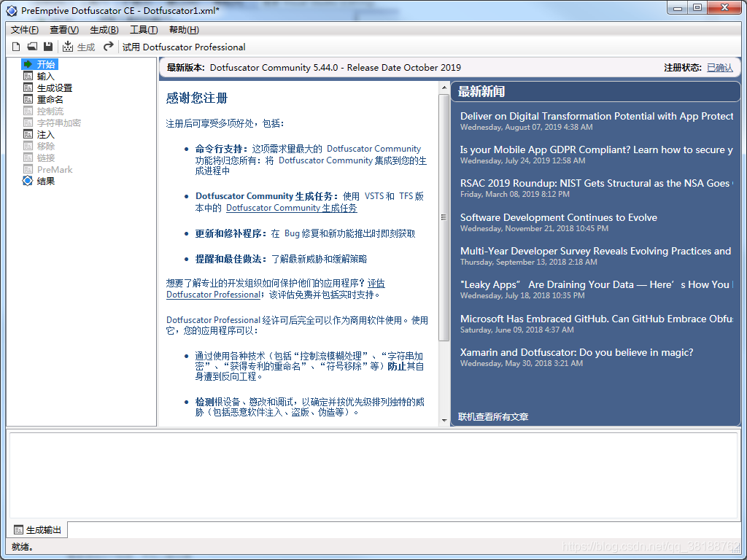Open the Deliver on Digital Transformation article
Screen dimensions: 747x560
coord(597,116)
